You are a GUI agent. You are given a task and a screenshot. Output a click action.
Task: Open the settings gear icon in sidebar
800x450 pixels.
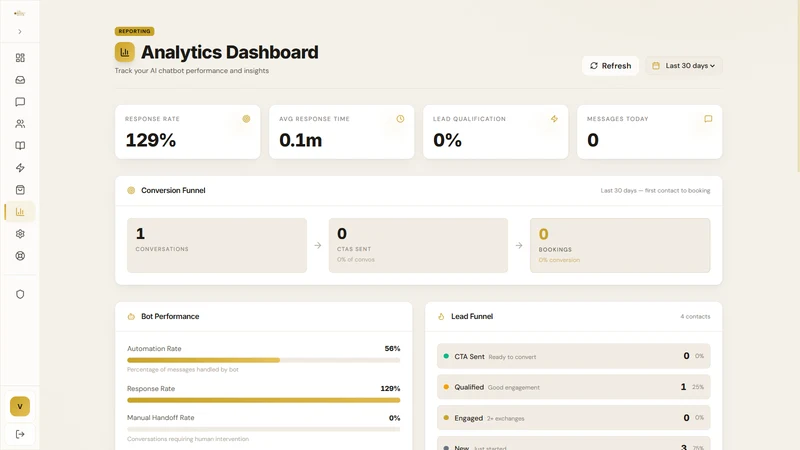(20, 234)
